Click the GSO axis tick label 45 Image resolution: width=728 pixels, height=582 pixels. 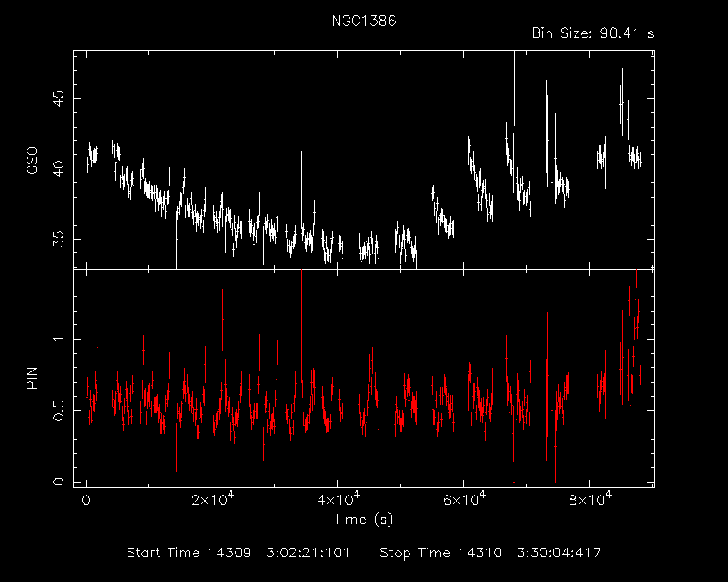[x=58, y=98]
